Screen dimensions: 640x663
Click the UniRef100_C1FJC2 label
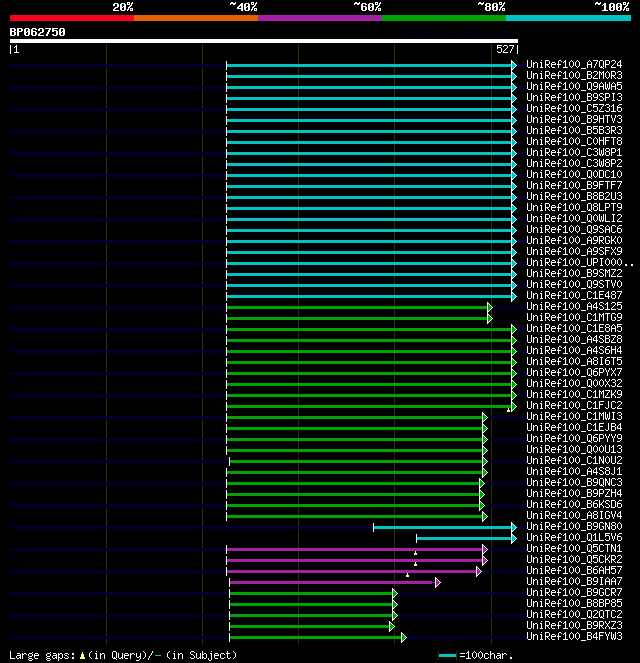[x=574, y=405]
